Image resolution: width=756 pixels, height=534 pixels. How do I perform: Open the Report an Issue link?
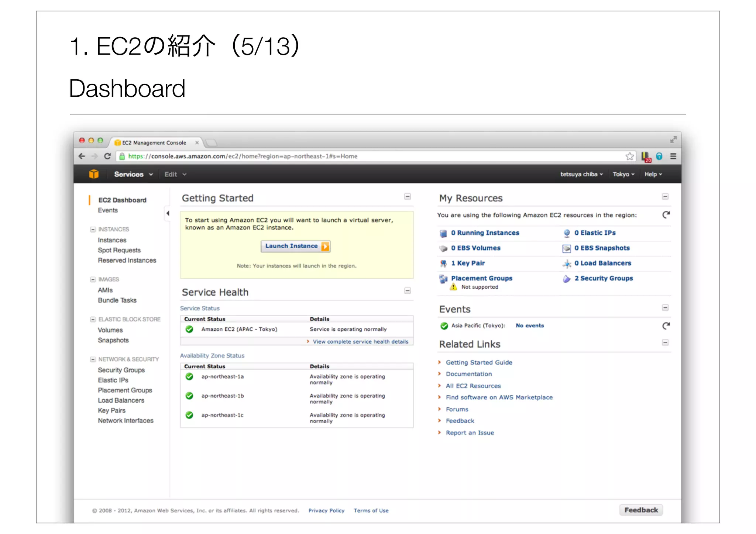470,433
